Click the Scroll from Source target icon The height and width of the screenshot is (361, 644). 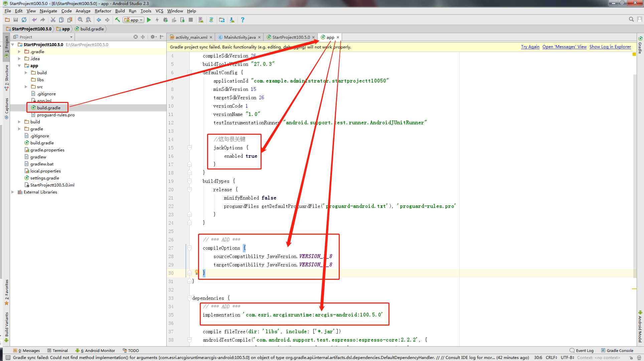pos(136,37)
